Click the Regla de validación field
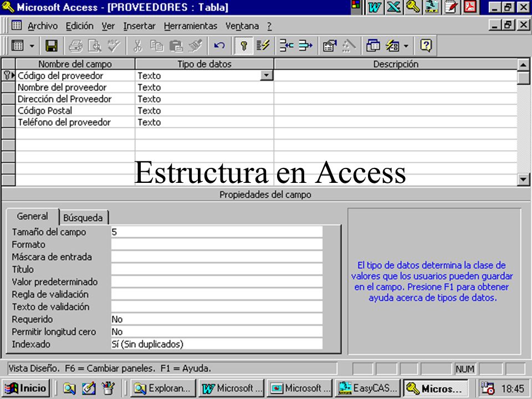The width and height of the screenshot is (532, 399). (x=217, y=294)
